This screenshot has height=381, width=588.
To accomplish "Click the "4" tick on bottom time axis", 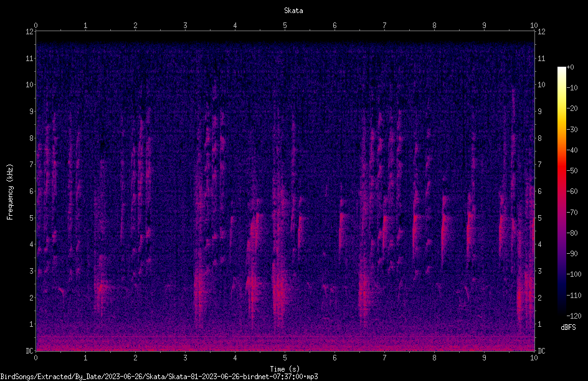I will pos(235,358).
